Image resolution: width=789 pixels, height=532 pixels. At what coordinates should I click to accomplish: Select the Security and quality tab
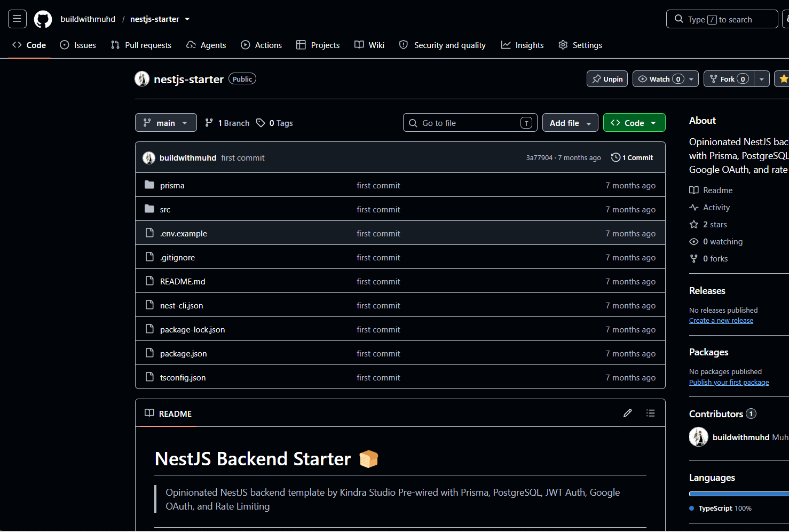[x=442, y=45]
